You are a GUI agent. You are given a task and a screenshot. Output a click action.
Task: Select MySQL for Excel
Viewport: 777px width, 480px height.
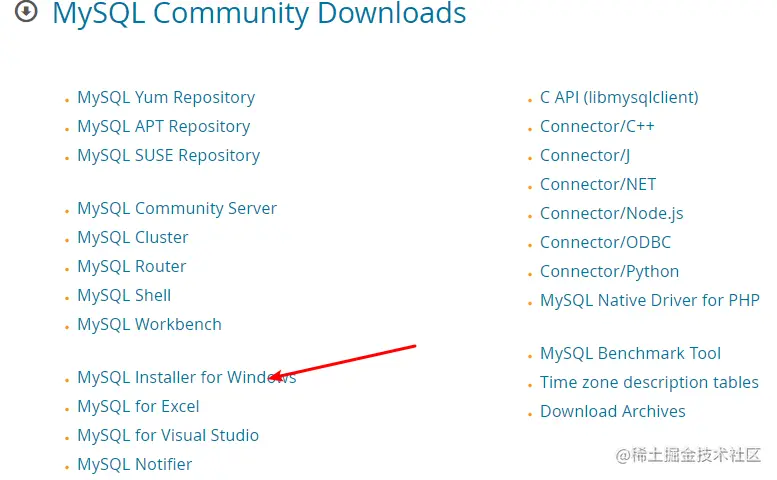pyautogui.click(x=138, y=407)
